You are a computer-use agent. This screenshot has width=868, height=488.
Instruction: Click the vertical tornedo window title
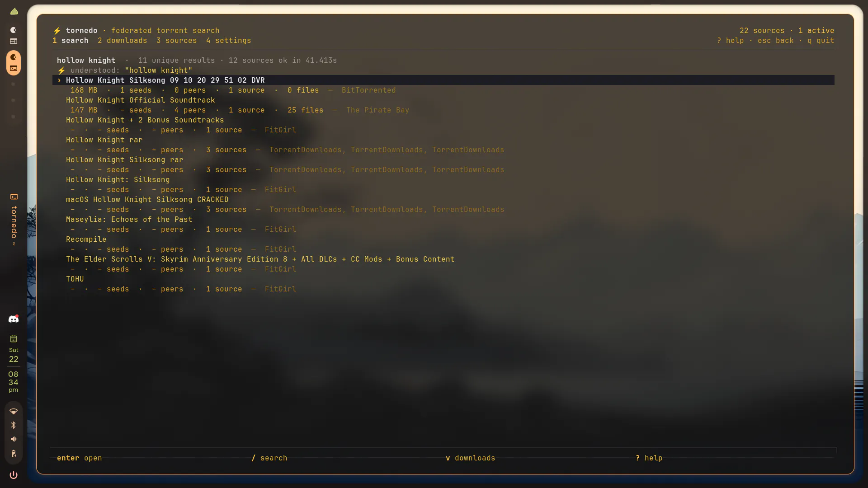coord(14,225)
